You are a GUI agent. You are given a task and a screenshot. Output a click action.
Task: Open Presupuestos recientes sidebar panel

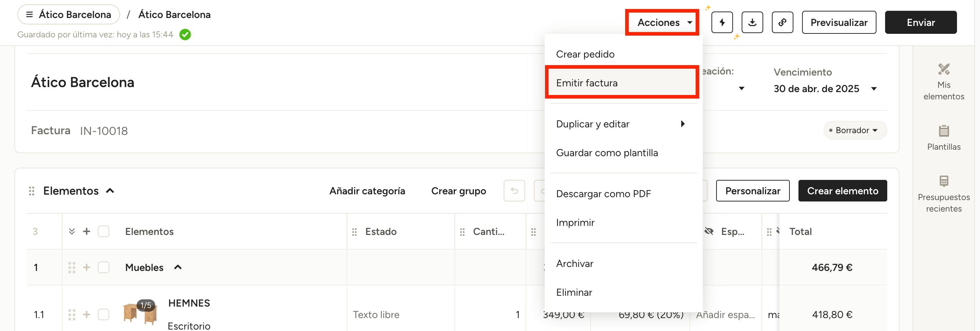[x=943, y=194]
